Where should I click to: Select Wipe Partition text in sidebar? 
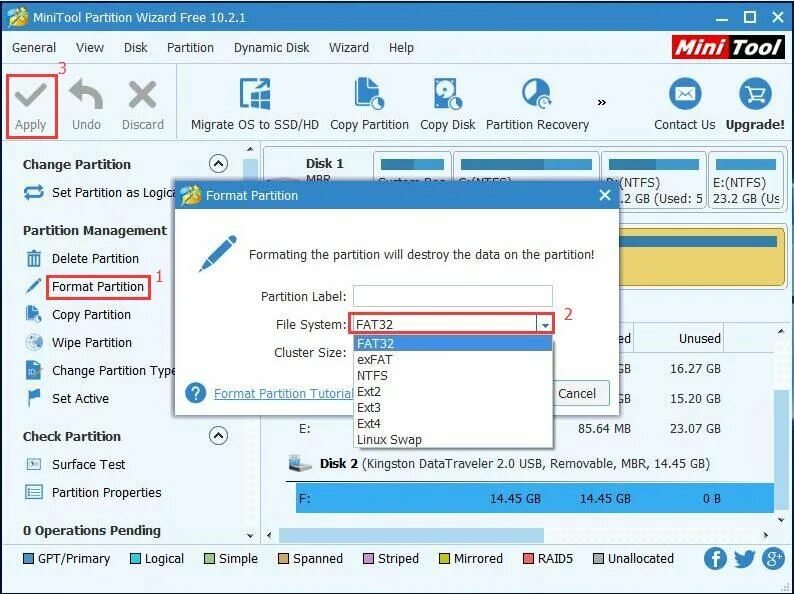tap(92, 343)
